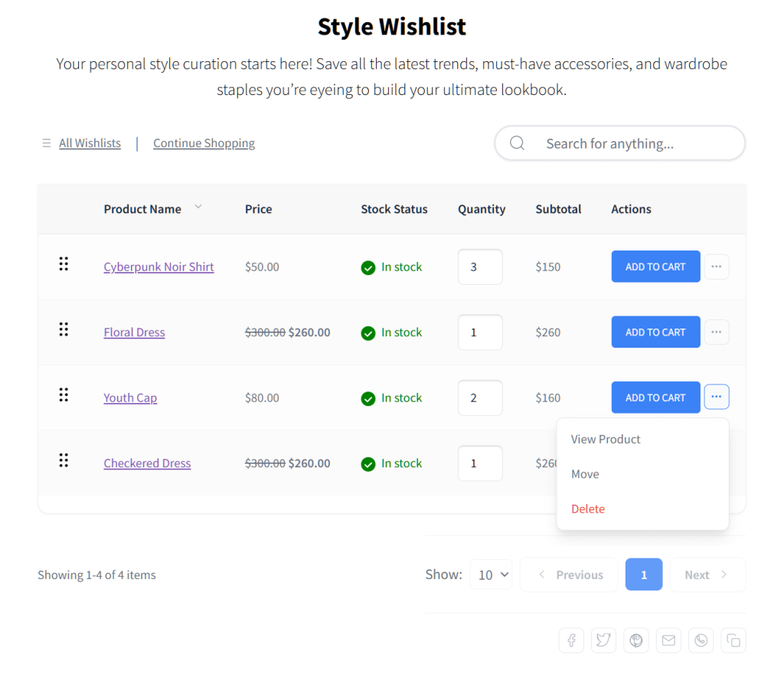Viewport: 784px width, 674px height.
Task: Open the Pinterest share icon
Action: coord(635,640)
